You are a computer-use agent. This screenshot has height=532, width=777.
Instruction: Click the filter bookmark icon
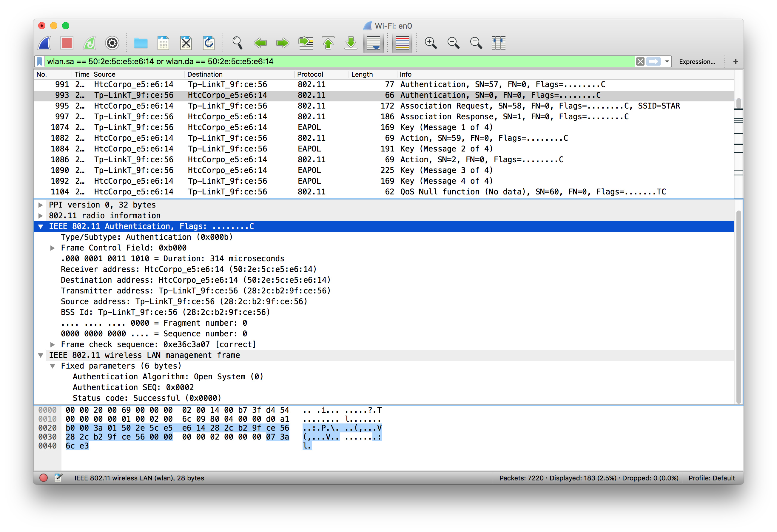point(39,61)
